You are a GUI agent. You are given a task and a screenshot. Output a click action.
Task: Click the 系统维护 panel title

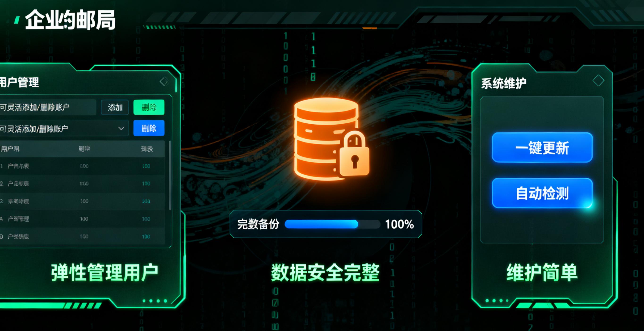coord(504,83)
